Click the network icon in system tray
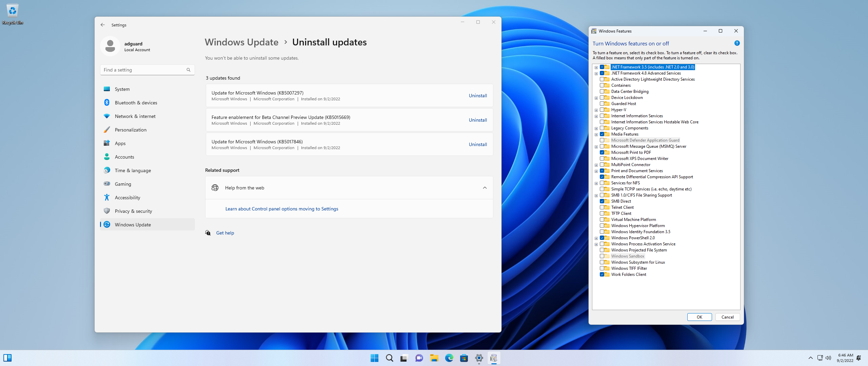 [820, 358]
